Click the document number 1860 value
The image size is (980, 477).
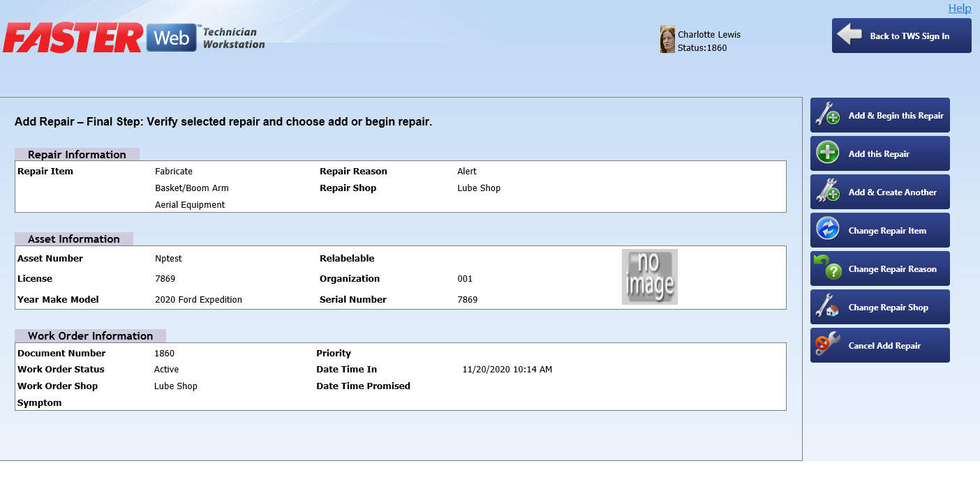(x=164, y=354)
